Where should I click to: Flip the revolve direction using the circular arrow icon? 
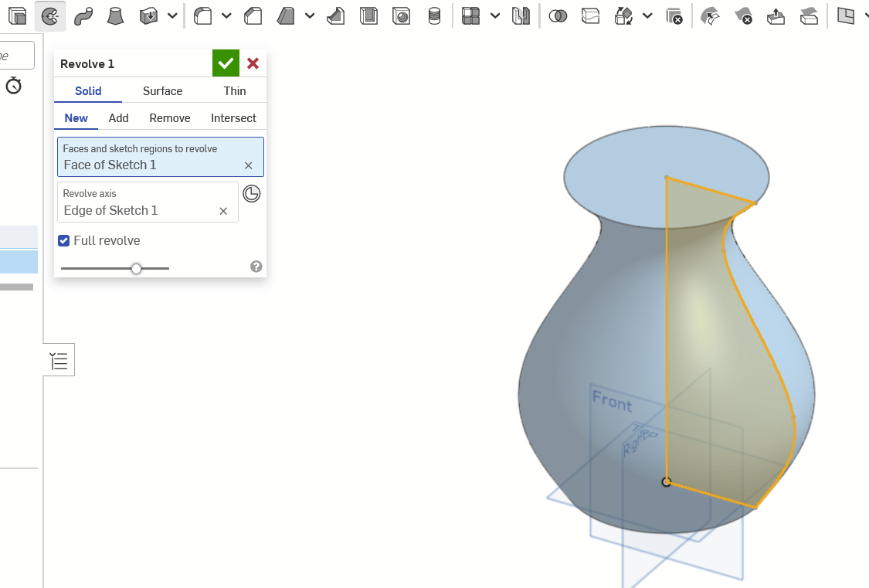click(x=252, y=193)
